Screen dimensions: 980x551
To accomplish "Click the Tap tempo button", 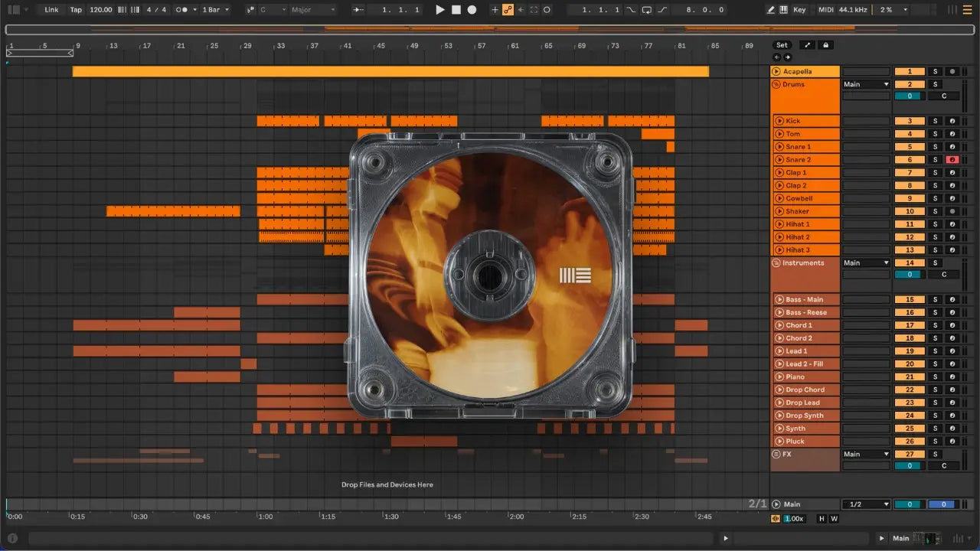I will point(76,10).
